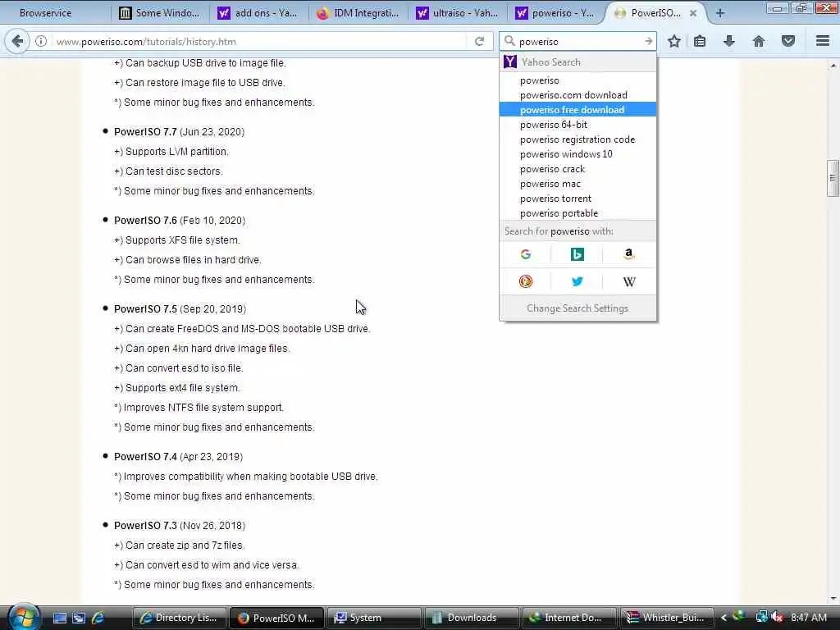Pick 'poweriso windows 10' suggestion
Image resolution: width=840 pixels, height=630 pixels.
[x=577, y=154]
